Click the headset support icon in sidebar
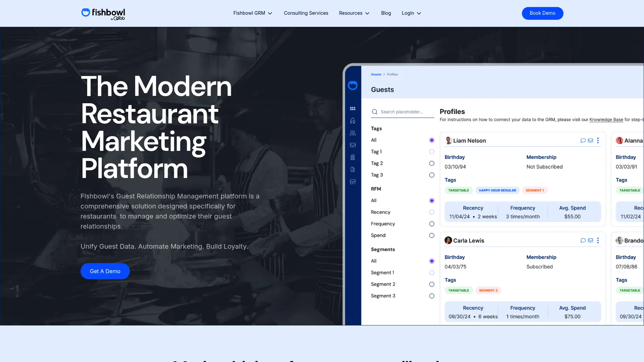 (x=353, y=121)
